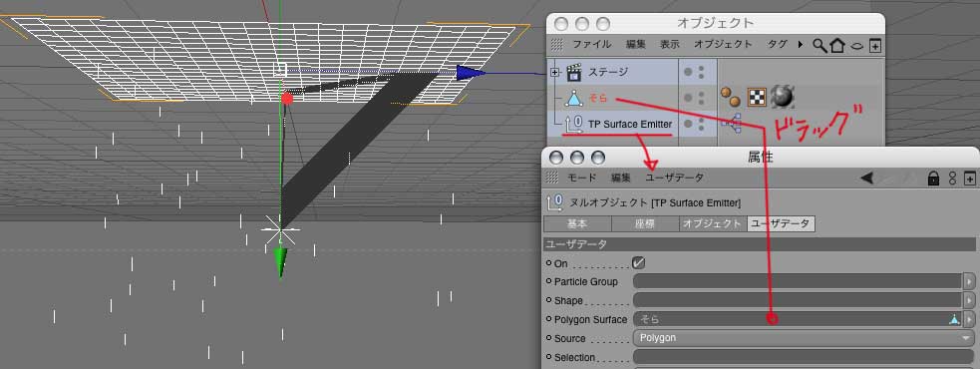Click the null icon beside TP Surface Emitter row
Viewport: 980px width, 369px height.
(574, 124)
